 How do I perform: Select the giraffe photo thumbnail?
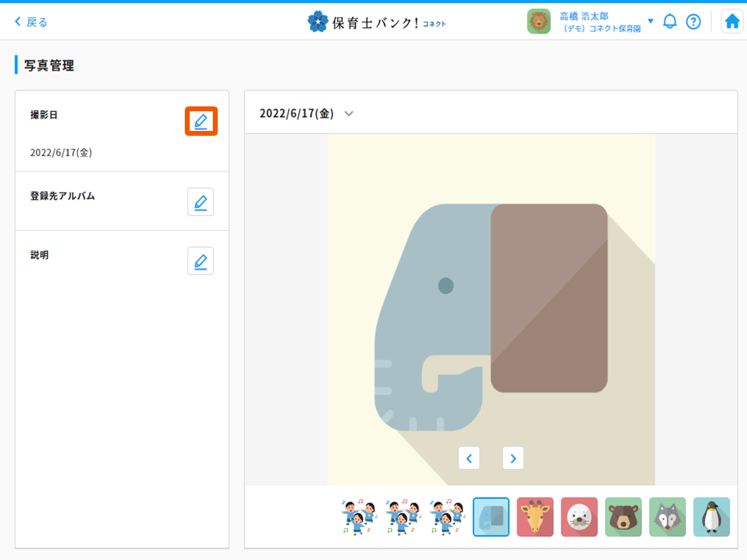coord(535,517)
